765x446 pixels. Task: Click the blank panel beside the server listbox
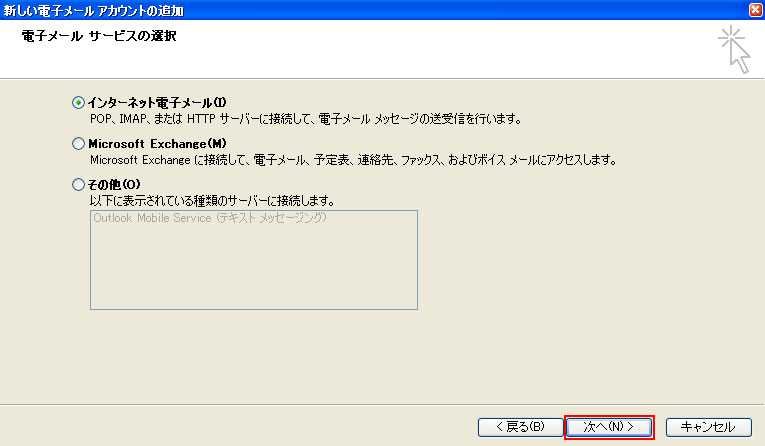click(585, 260)
